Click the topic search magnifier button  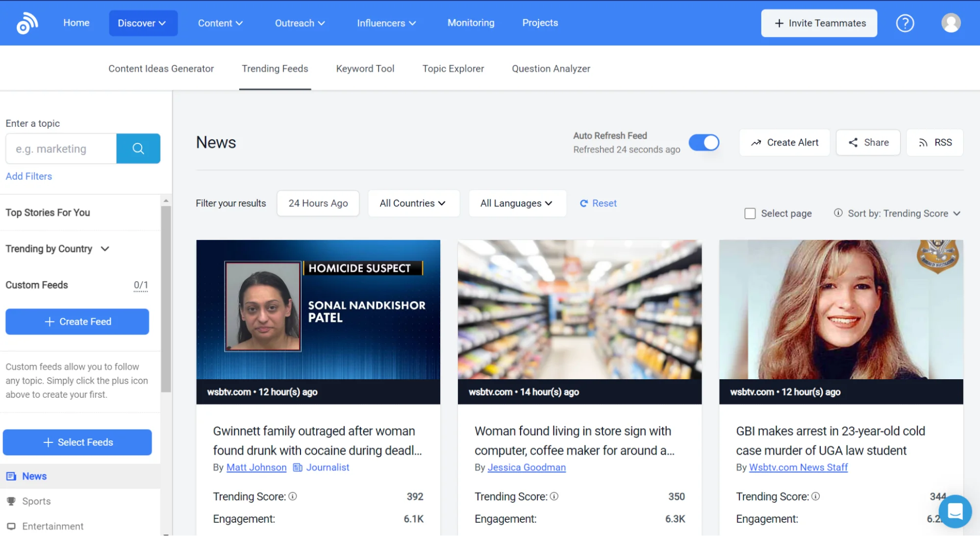click(x=138, y=148)
